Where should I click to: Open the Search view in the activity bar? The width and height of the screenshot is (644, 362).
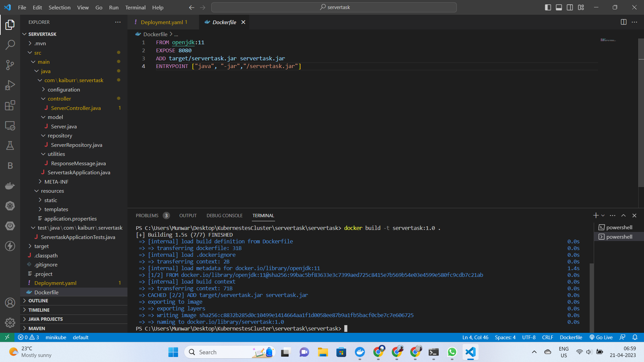(10, 45)
